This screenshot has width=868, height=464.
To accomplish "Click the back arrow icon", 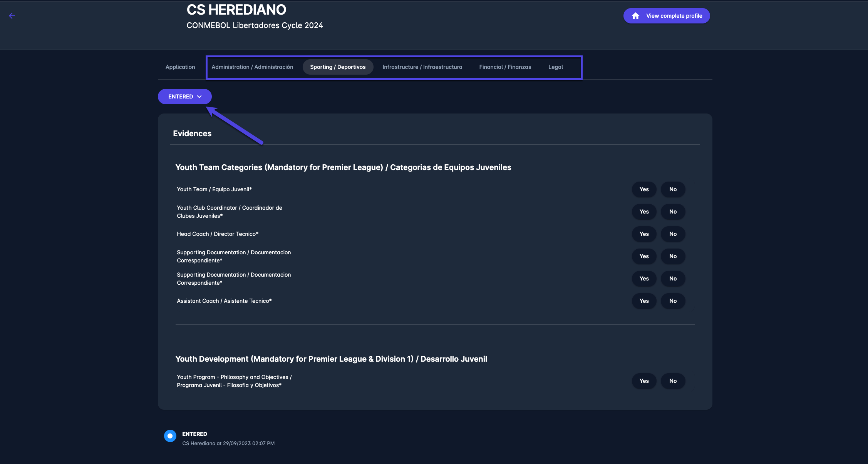I will click(12, 16).
